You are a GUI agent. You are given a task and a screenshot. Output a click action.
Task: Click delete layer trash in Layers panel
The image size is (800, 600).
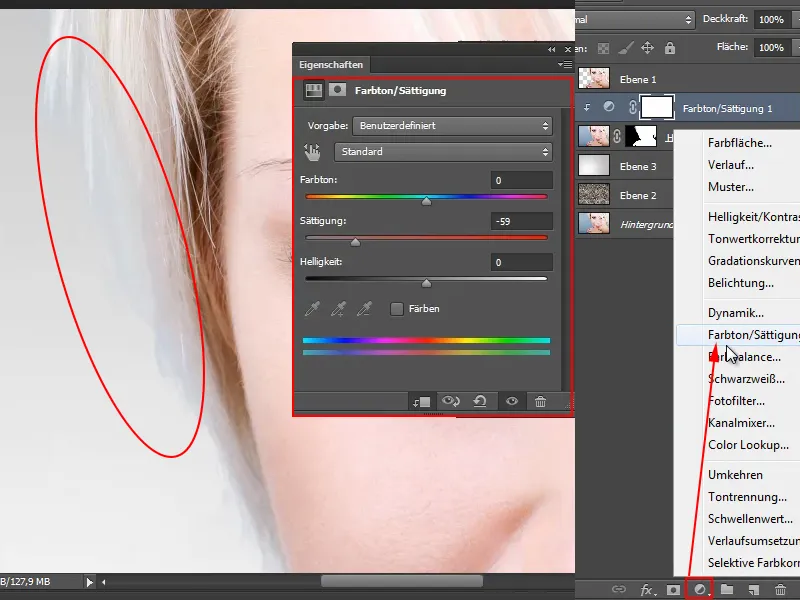click(x=780, y=590)
